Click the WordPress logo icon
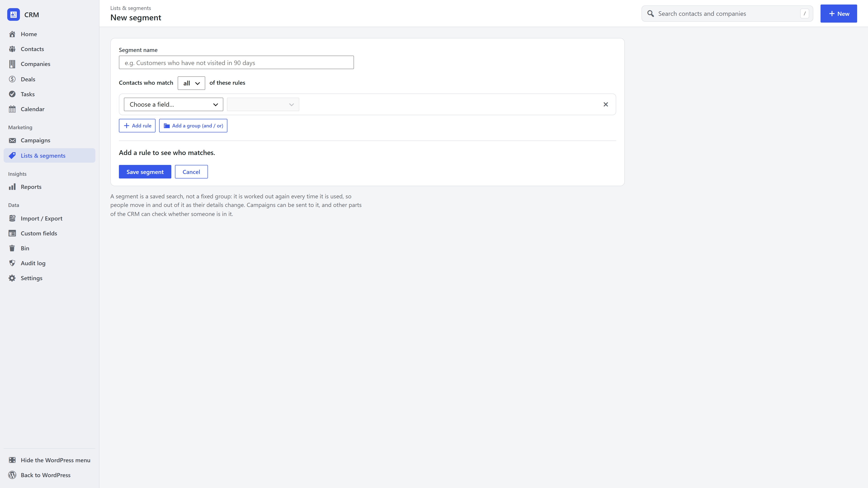The width and height of the screenshot is (868, 488). point(12,475)
